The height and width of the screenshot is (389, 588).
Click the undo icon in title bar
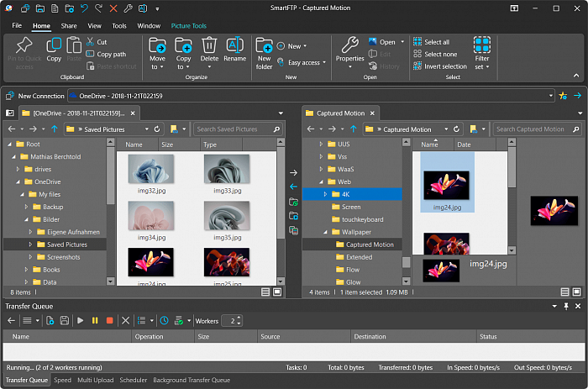84,8
